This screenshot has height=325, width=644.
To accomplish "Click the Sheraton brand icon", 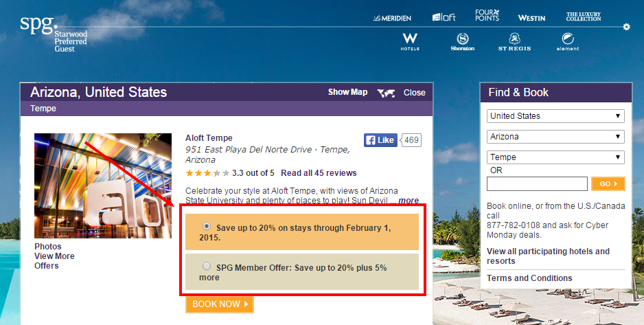I will [463, 42].
